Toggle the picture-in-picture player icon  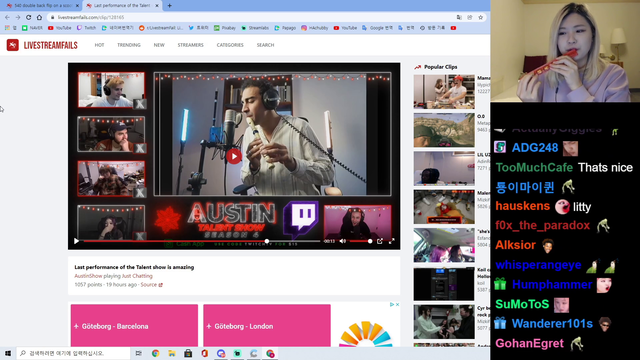[380, 241]
